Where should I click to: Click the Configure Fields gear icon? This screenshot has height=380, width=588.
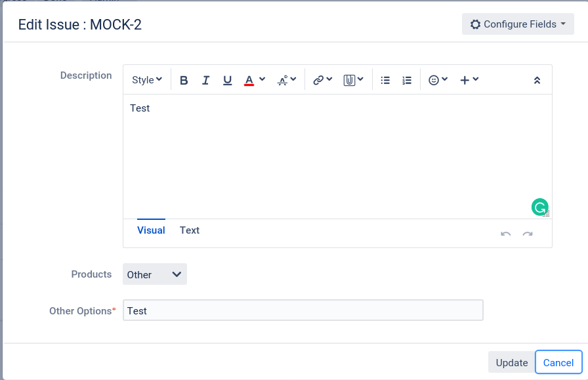(x=475, y=24)
